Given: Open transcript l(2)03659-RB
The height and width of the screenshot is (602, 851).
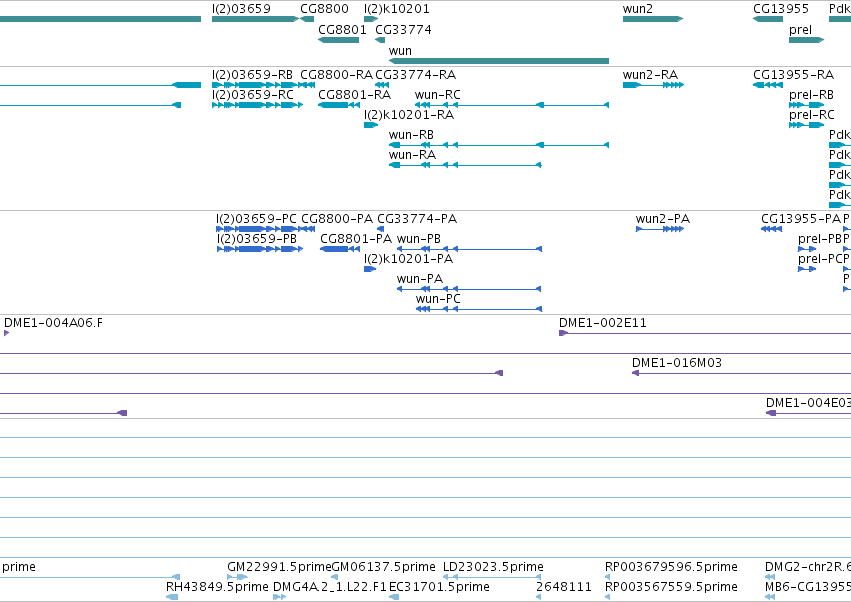Looking at the screenshot, I should (252, 74).
